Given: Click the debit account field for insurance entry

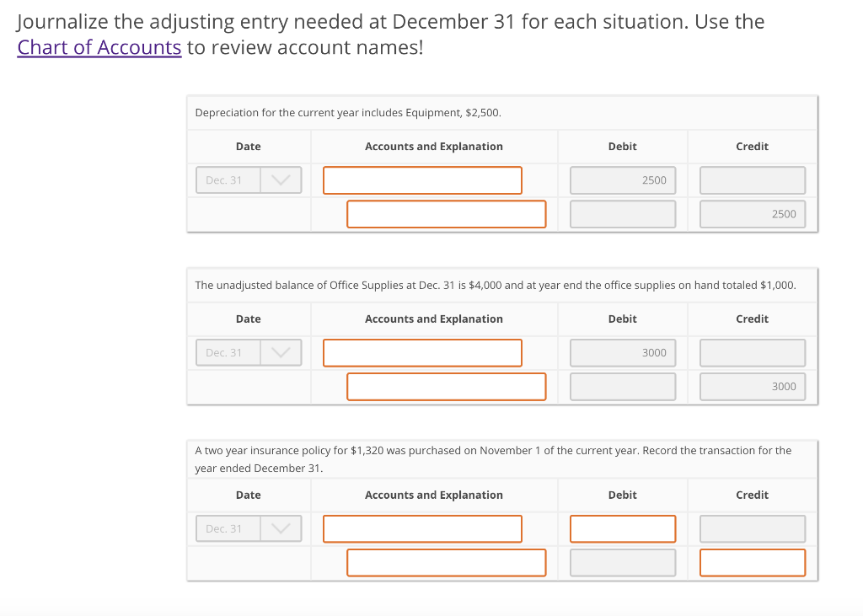Looking at the screenshot, I should (x=421, y=528).
